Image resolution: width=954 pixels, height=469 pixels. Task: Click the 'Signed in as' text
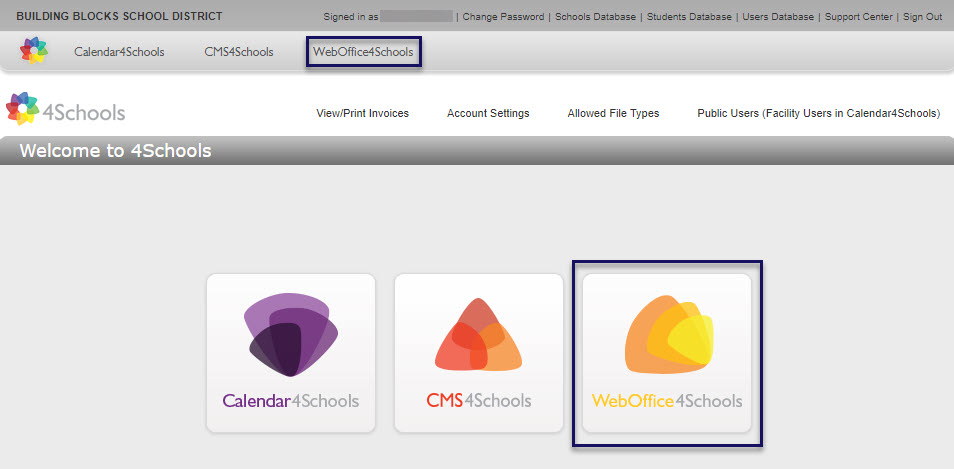(351, 17)
